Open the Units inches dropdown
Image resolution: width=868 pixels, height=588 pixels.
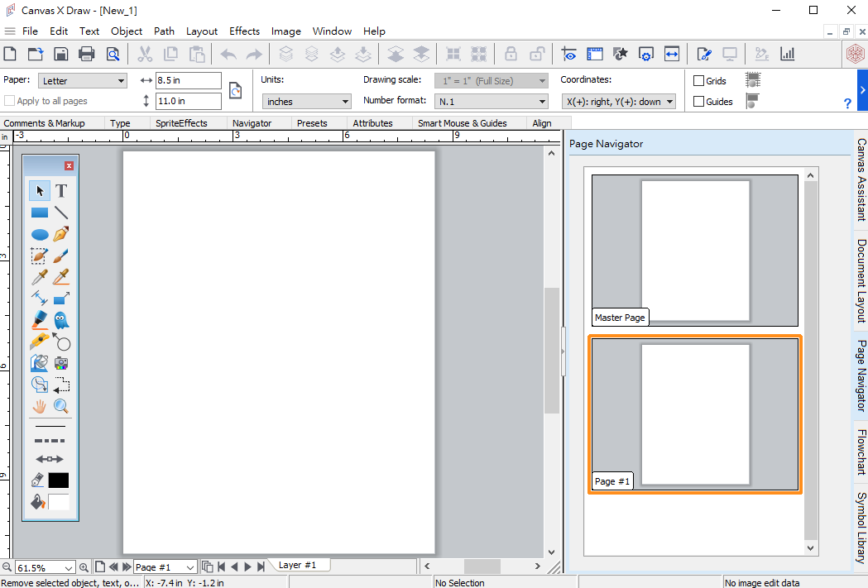307,101
